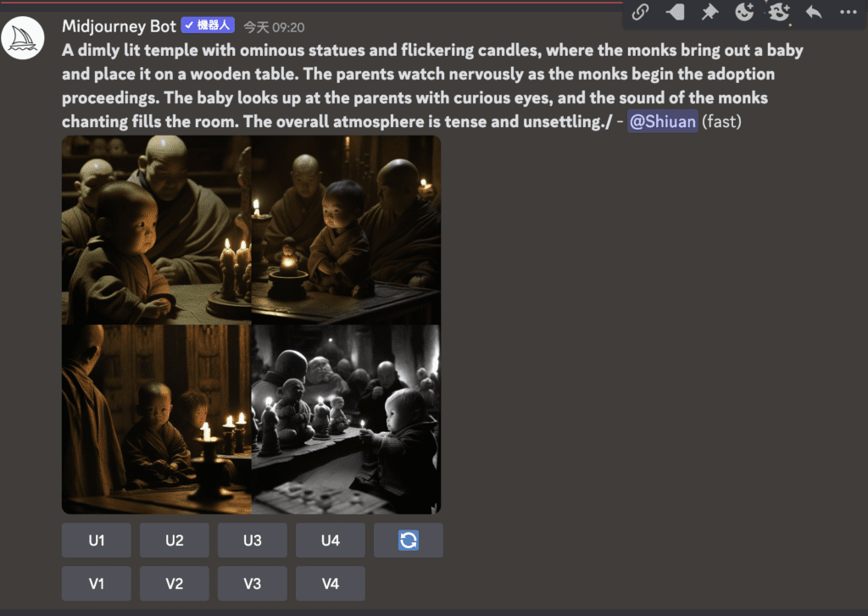
Task: Generate variations using V2
Action: tap(175, 583)
